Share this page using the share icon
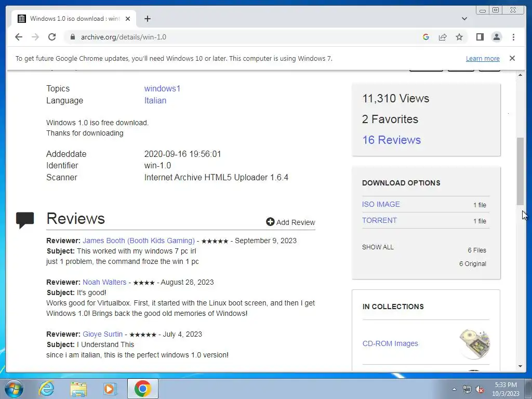 point(443,37)
